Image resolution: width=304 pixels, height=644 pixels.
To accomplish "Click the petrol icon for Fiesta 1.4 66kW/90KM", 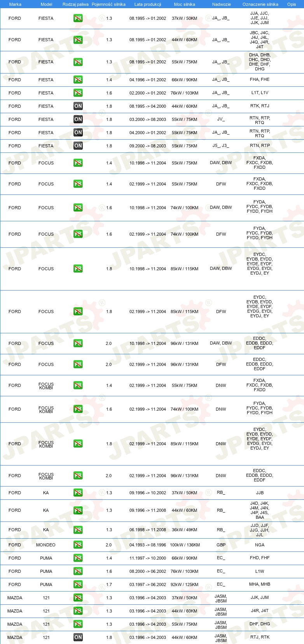I will pyautogui.click(x=78, y=80).
